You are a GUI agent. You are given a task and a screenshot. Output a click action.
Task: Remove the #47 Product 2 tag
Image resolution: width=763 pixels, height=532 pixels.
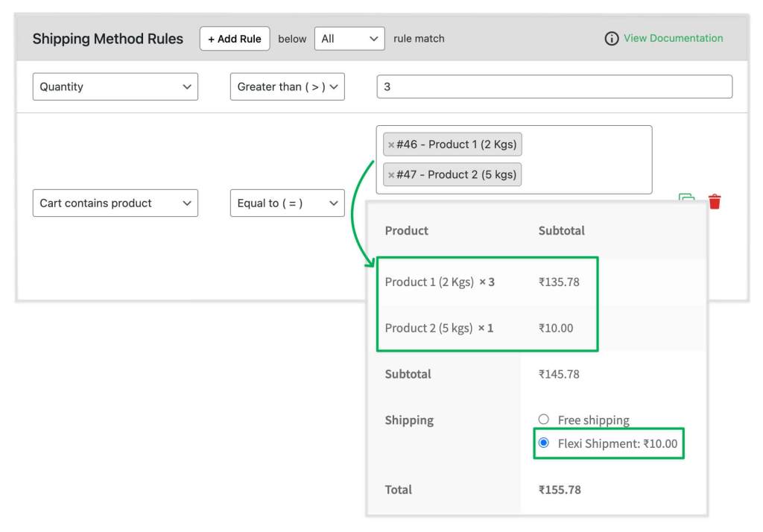click(x=390, y=175)
